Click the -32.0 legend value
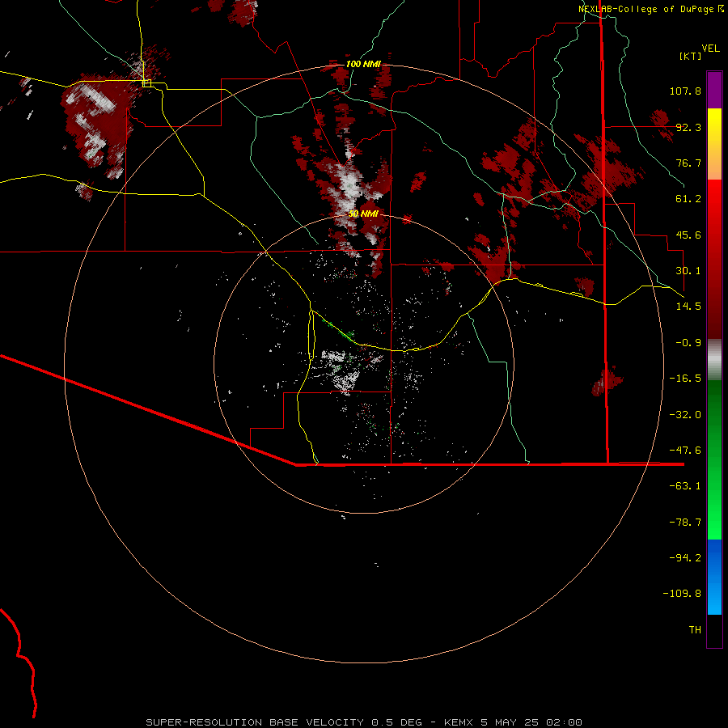Image resolution: width=728 pixels, height=728 pixels. coord(685,415)
